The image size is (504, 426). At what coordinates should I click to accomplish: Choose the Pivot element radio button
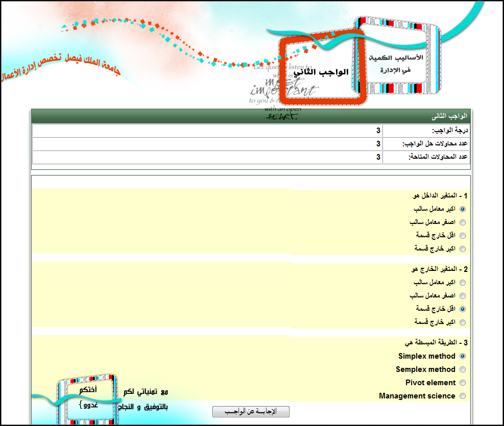click(x=463, y=383)
